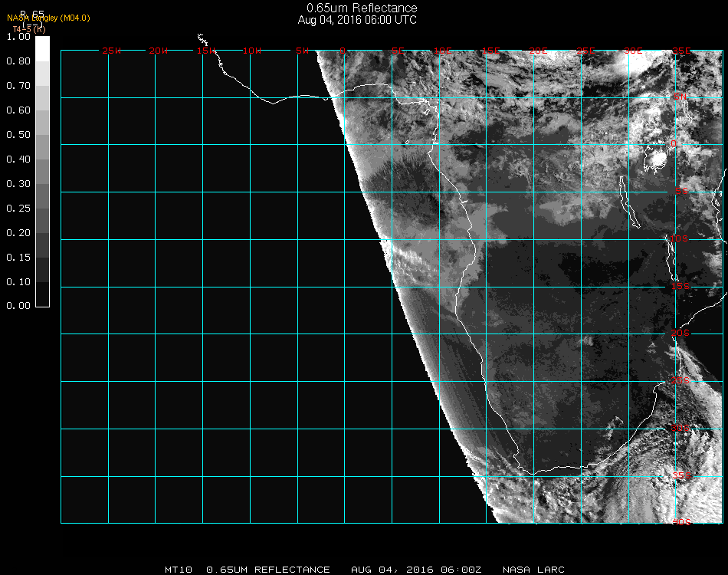This screenshot has height=575, width=728.
Task: Select the 0.20 colorbar scale value
Action: [18, 233]
